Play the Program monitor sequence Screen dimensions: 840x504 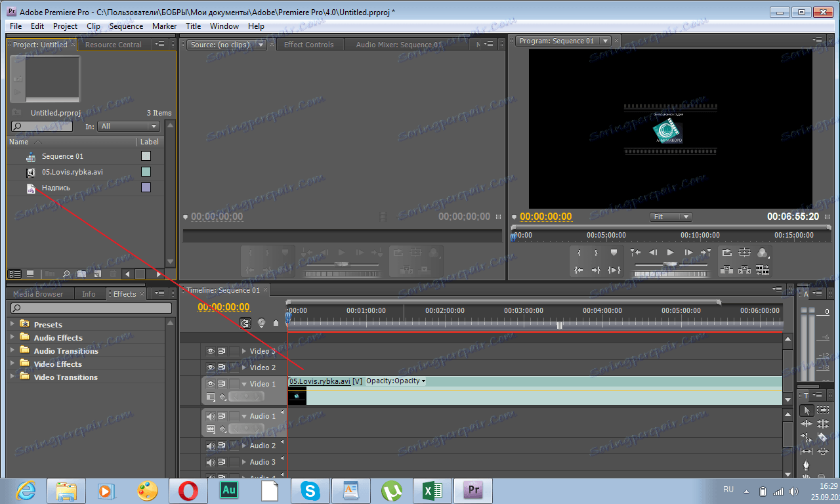click(x=670, y=252)
